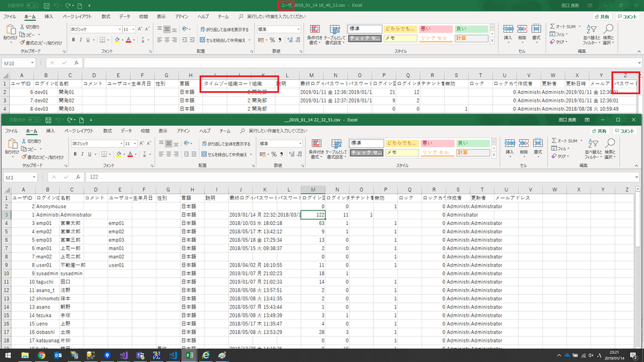Open the Formulas (数式) tab in the front window
Image resolution: width=644 pixels, height=362 pixels.
[x=108, y=131]
